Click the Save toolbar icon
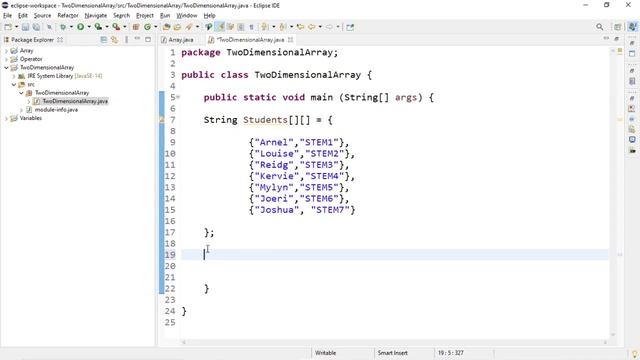The width and height of the screenshot is (640, 360). (25, 27)
